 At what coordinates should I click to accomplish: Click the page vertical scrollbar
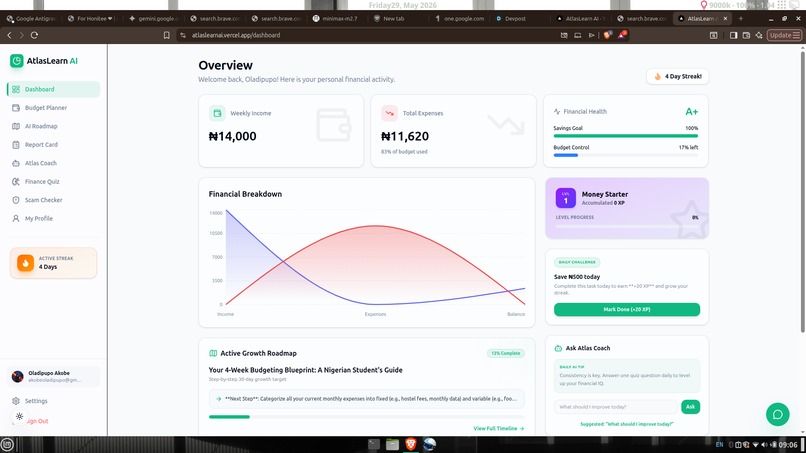coord(802,191)
